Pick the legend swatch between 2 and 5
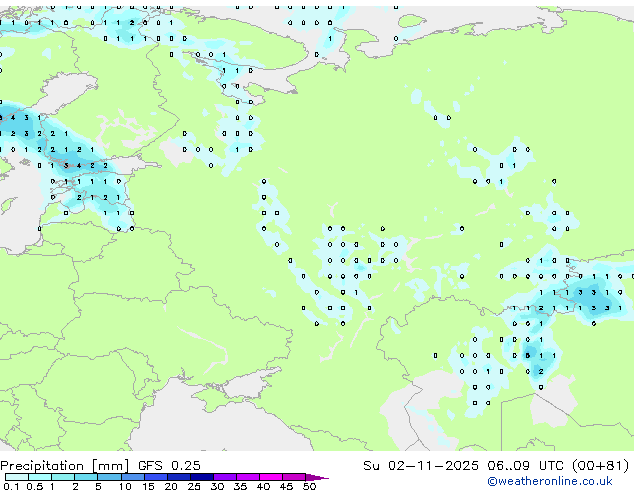The width and height of the screenshot is (634, 490). 86,477
